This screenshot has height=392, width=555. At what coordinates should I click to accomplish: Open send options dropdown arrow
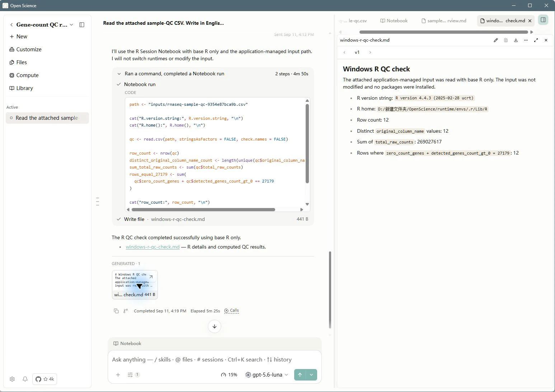coord(311,375)
